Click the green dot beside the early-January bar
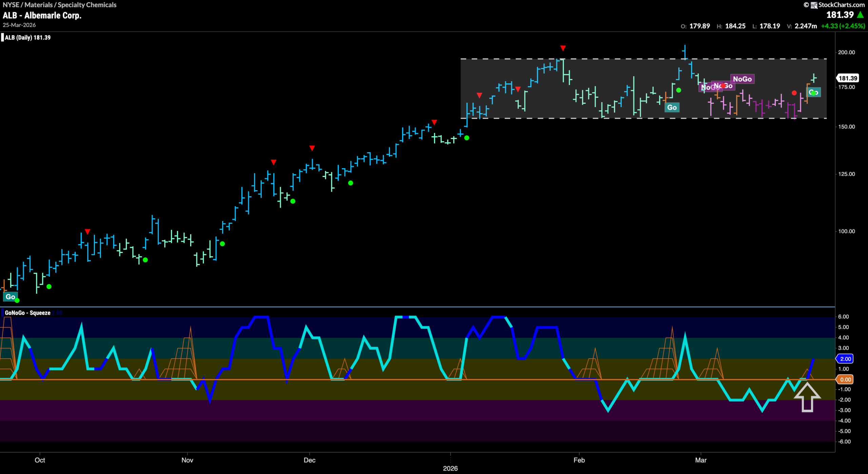Image resolution: width=868 pixels, height=474 pixels. coord(467,138)
